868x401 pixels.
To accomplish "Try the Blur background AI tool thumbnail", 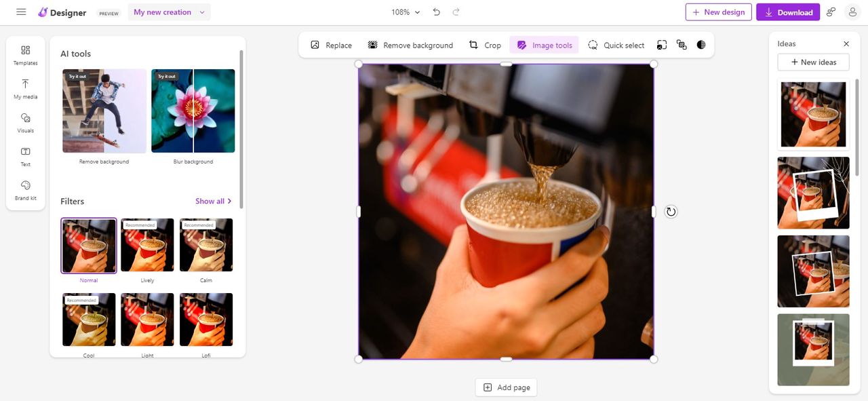I will pyautogui.click(x=193, y=111).
